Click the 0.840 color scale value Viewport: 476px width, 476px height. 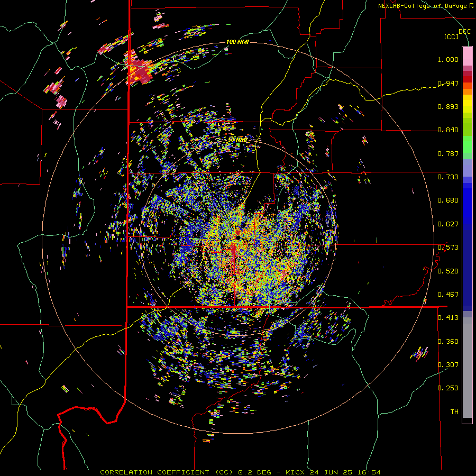448,130
